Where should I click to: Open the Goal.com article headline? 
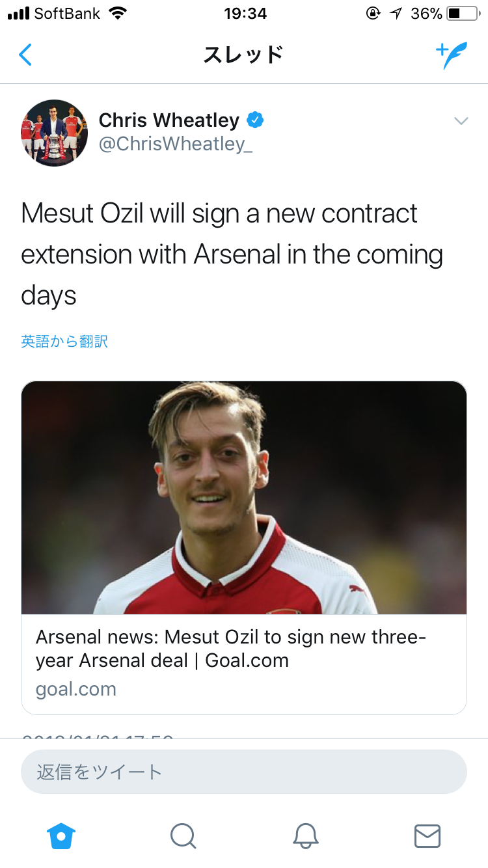(231, 649)
